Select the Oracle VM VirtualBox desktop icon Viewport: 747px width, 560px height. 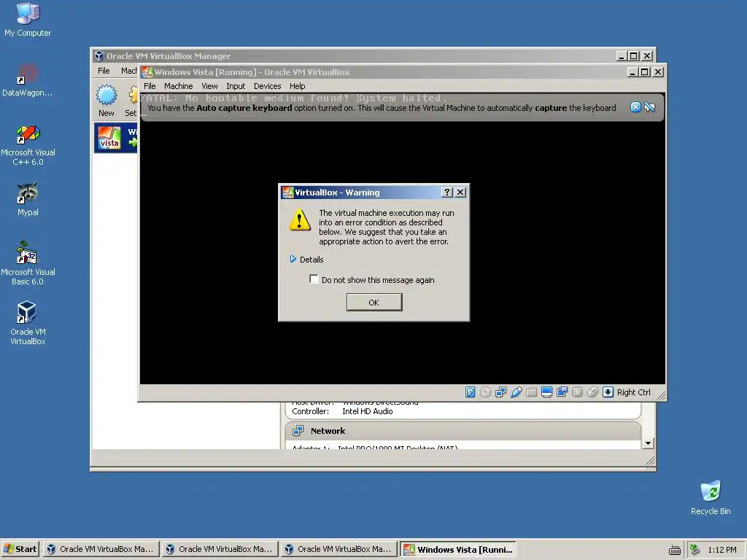point(28,323)
